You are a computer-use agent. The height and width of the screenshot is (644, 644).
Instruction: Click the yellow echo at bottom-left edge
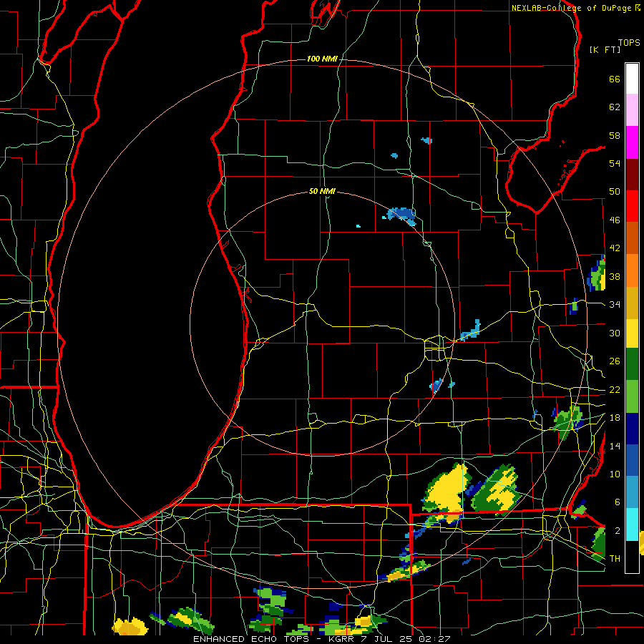[130, 627]
